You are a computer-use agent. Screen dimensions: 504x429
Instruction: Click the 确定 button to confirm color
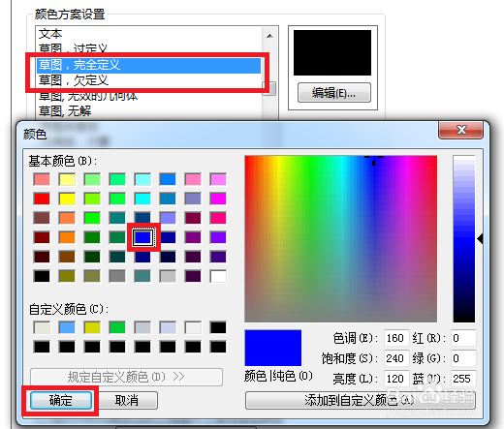click(61, 401)
